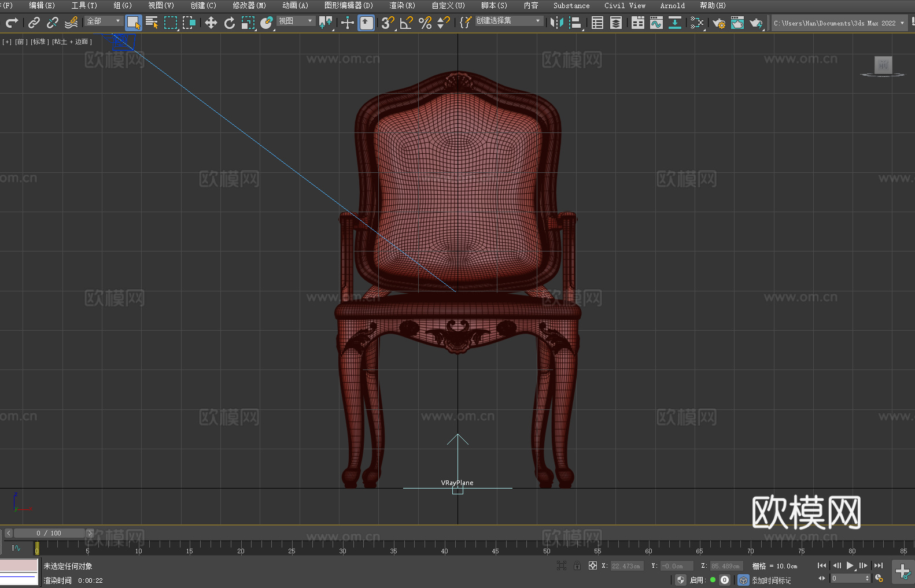Open 图形编辑器(D) menu

pyautogui.click(x=349, y=5)
